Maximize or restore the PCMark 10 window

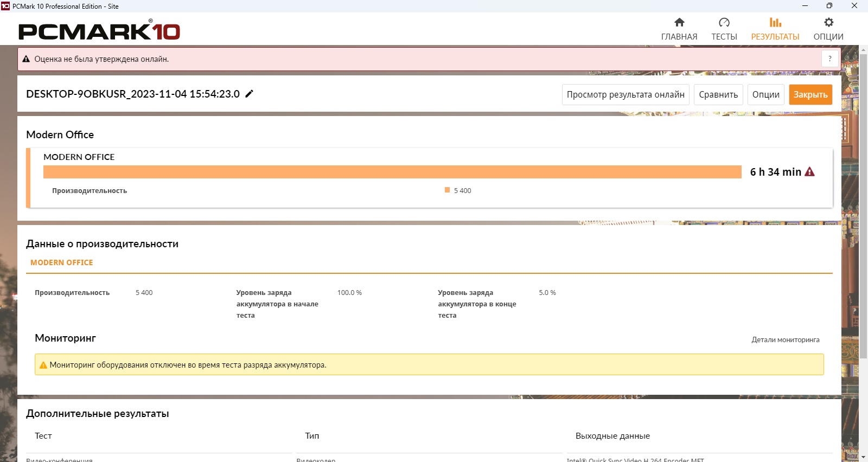(x=829, y=6)
